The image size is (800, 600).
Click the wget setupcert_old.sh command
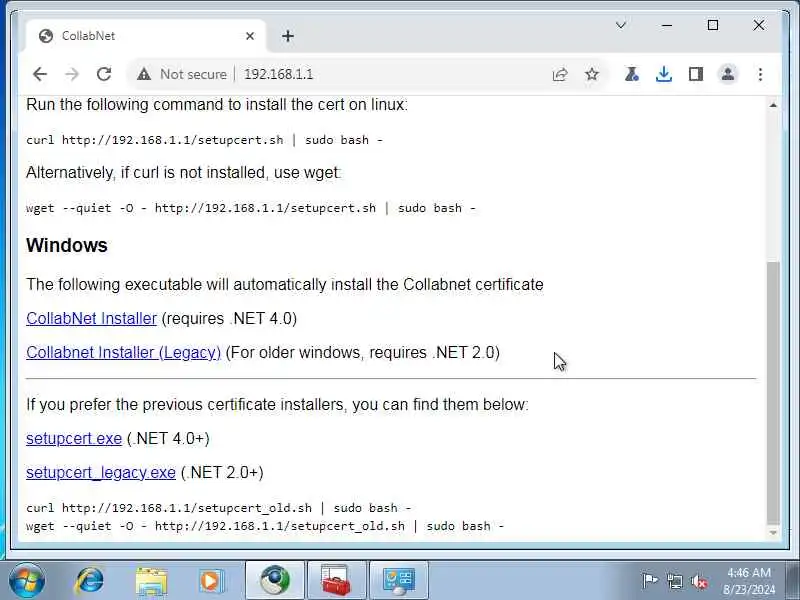click(x=265, y=526)
